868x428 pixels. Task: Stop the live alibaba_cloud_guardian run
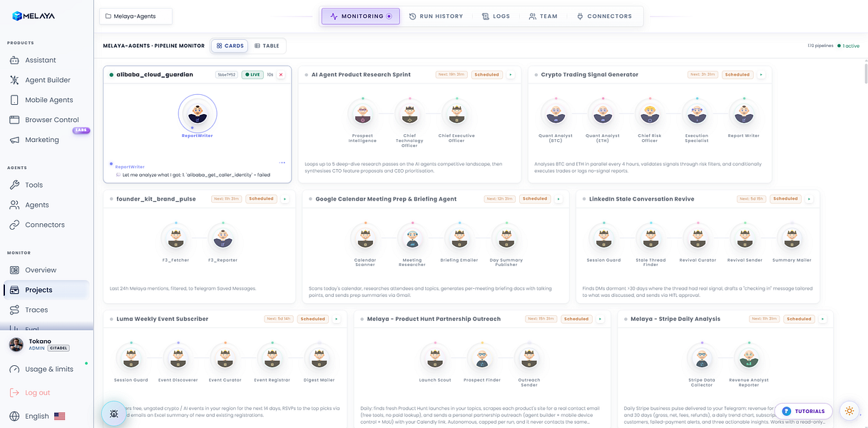tap(281, 75)
